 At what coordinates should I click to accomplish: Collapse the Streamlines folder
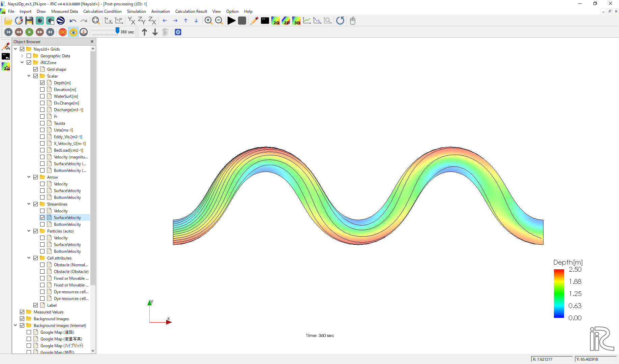pos(29,204)
